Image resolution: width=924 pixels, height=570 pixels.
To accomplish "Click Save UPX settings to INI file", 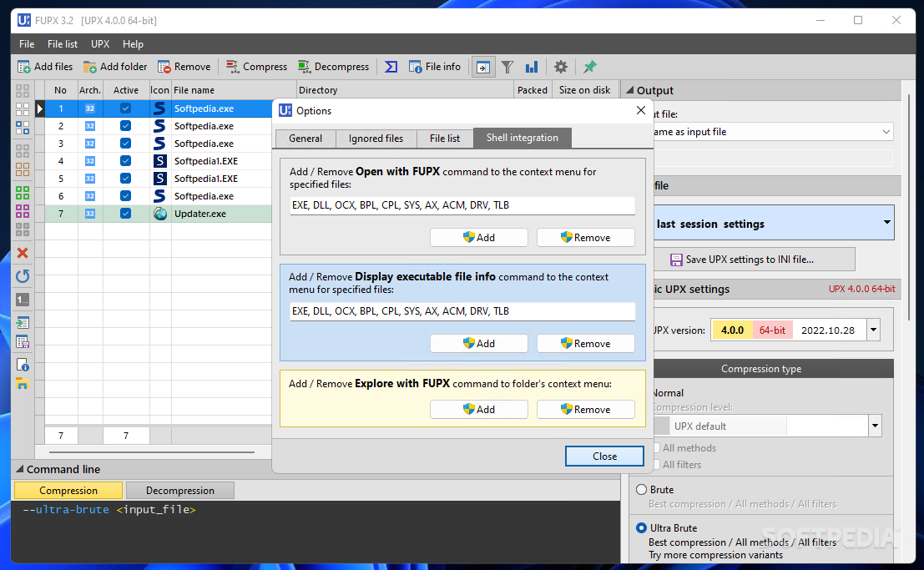I will [x=755, y=260].
